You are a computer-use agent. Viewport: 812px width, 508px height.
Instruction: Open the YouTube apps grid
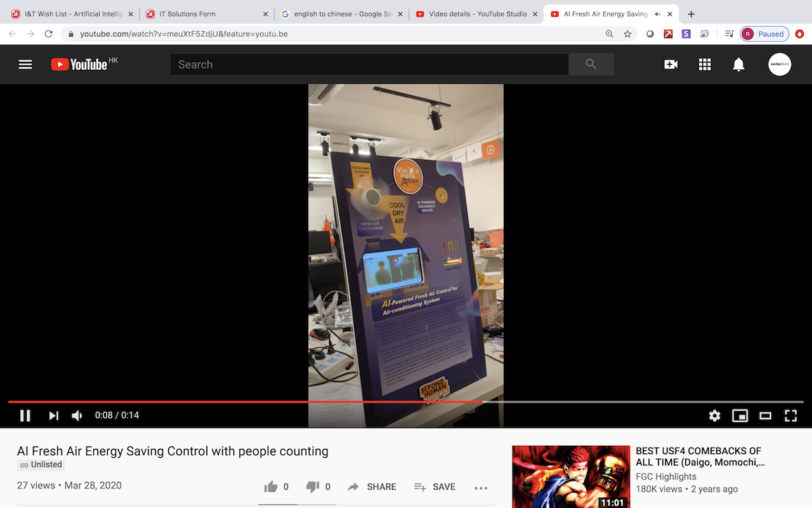point(705,64)
